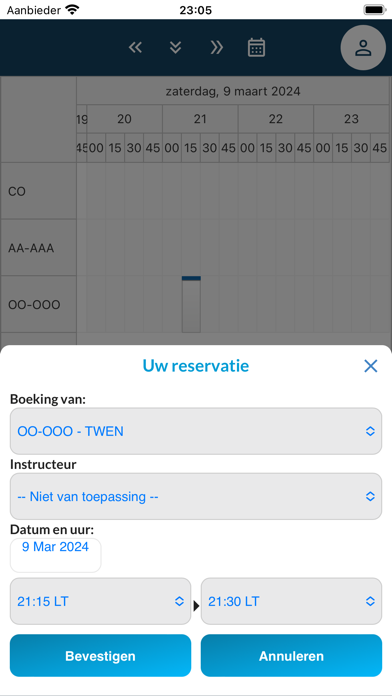Screen dimensions: 392x696
Task: Tap the Annuleren button
Action: (291, 656)
